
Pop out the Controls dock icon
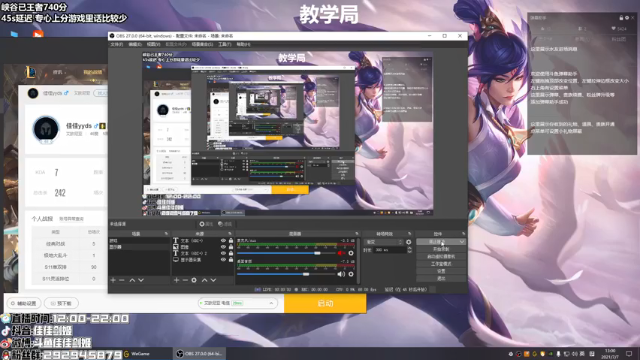(x=463, y=233)
